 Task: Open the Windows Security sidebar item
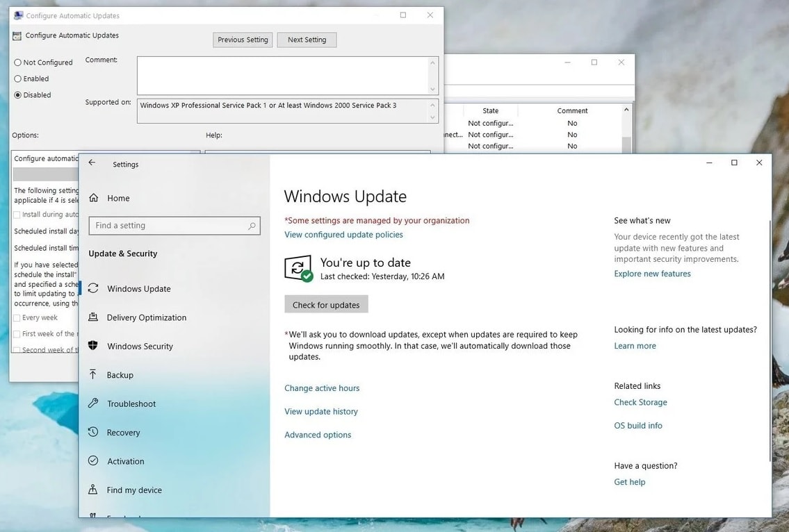pos(174,346)
